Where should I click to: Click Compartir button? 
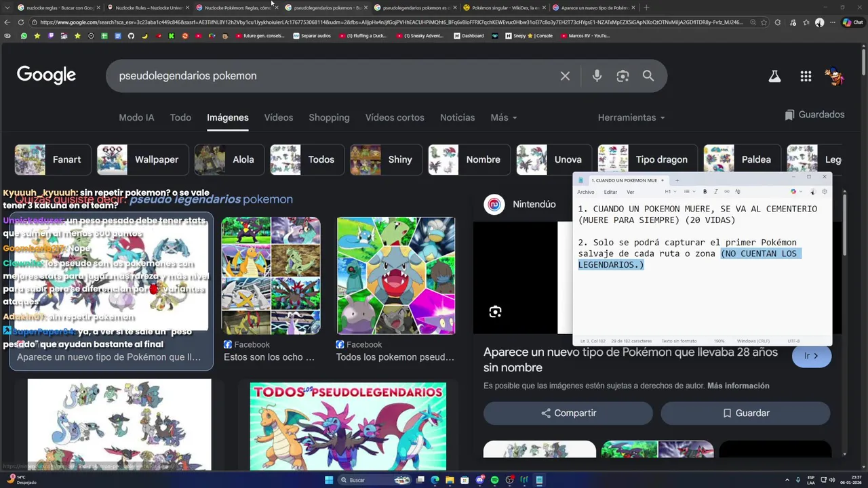[x=568, y=413]
